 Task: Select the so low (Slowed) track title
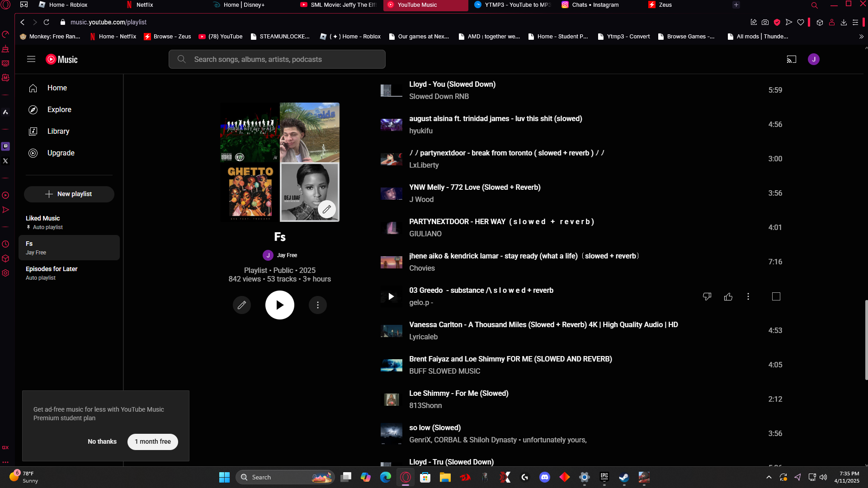pos(435,428)
